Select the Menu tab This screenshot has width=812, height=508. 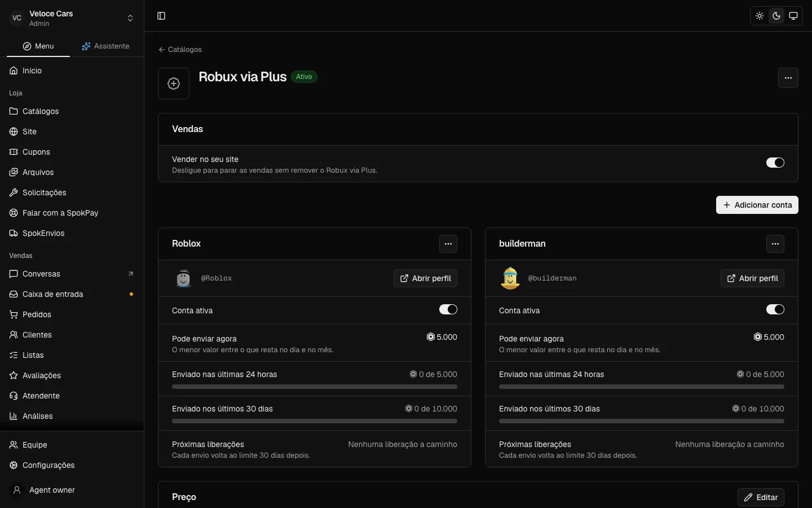pyautogui.click(x=38, y=46)
